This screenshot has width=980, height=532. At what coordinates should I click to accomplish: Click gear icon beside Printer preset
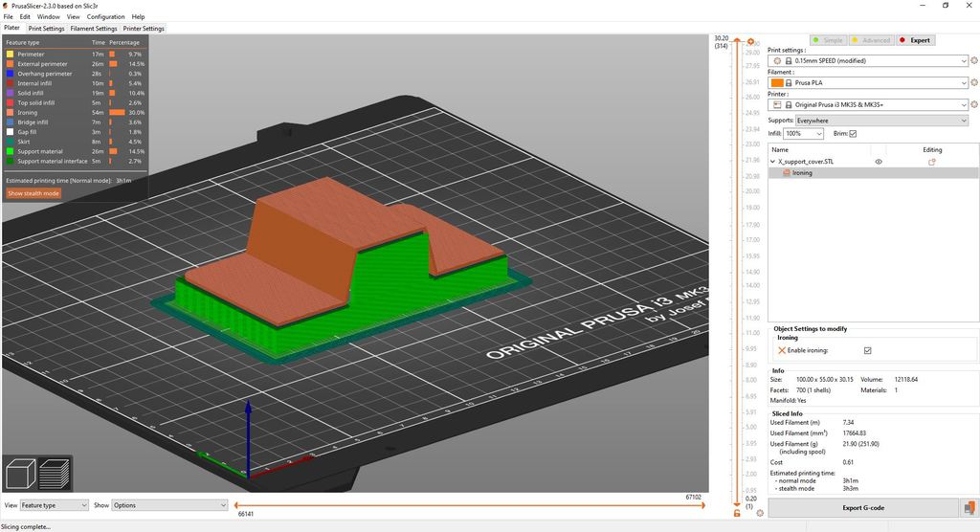click(x=974, y=104)
